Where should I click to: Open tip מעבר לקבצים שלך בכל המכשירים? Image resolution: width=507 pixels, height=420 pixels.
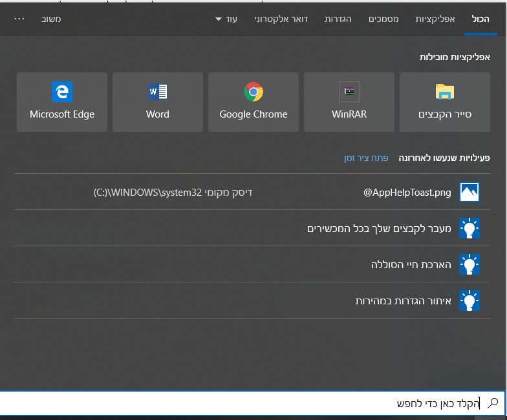[252, 228]
